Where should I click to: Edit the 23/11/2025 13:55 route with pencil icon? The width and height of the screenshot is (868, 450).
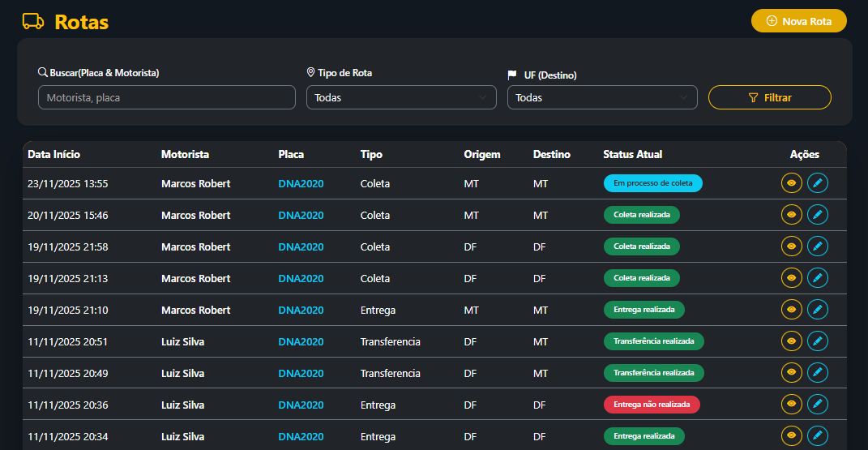point(818,184)
